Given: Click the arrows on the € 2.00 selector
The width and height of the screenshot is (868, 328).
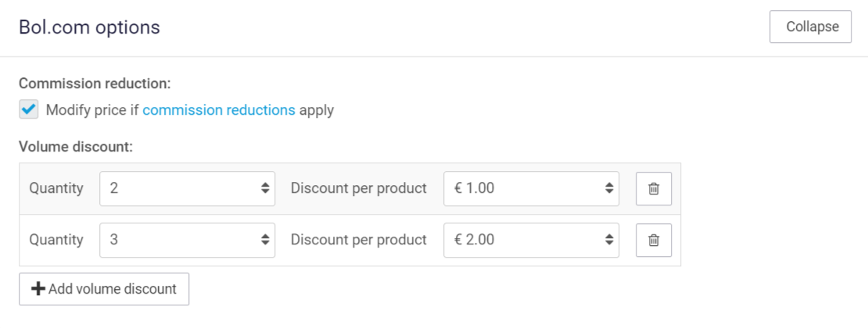Looking at the screenshot, I should (609, 241).
